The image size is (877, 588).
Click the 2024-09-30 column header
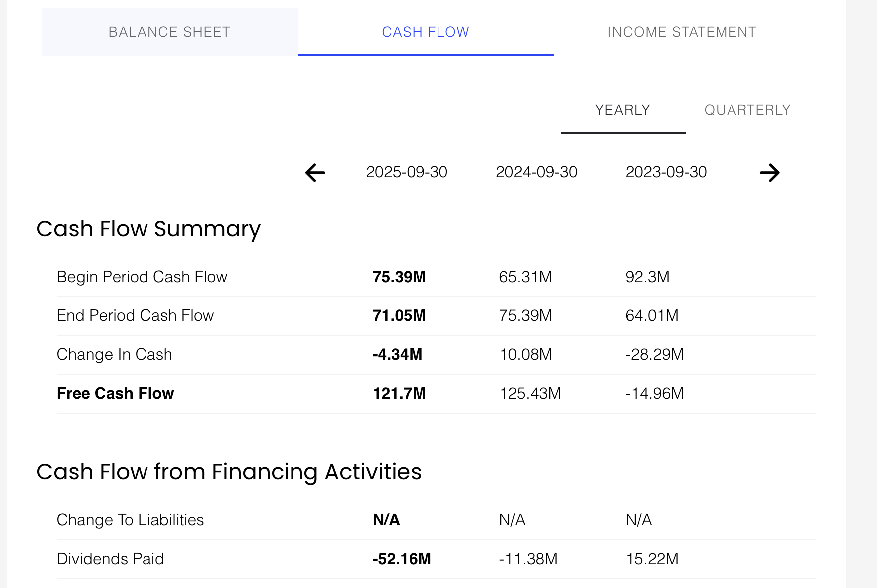pyautogui.click(x=537, y=172)
